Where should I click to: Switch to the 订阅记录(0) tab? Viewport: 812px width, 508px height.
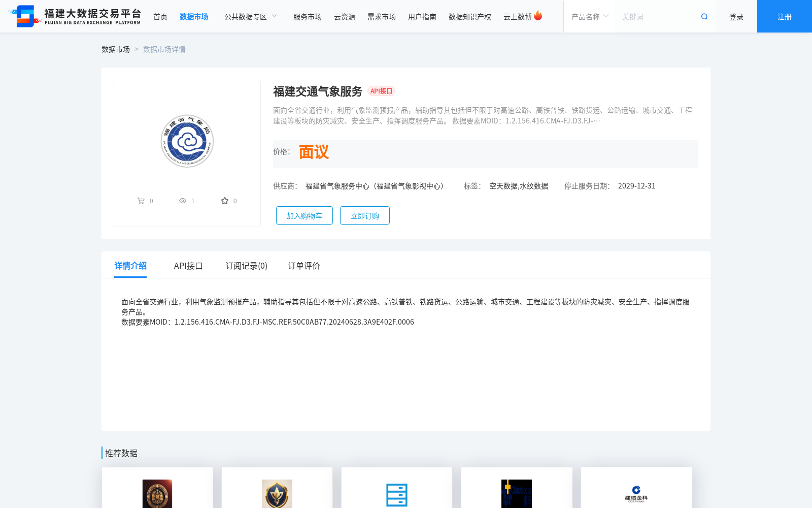click(x=247, y=266)
